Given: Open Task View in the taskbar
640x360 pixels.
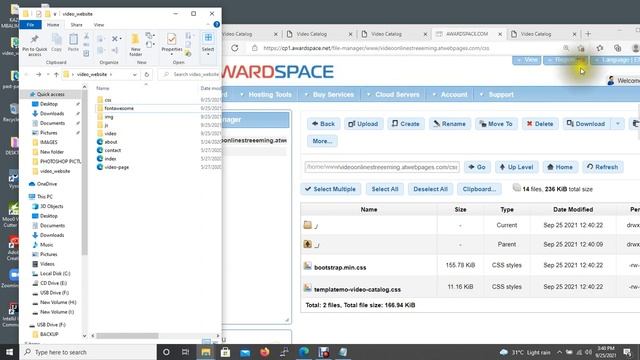Looking at the screenshot, I should click(185, 352).
